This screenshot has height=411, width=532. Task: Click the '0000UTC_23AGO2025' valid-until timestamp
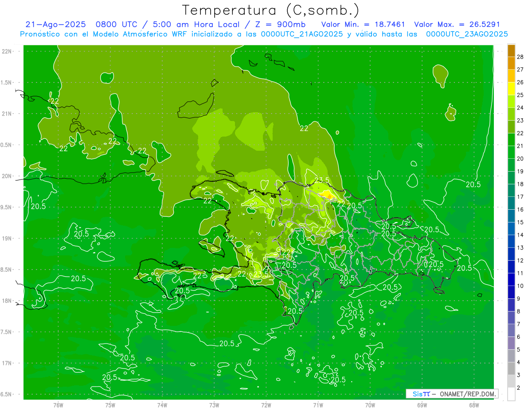tap(467, 34)
